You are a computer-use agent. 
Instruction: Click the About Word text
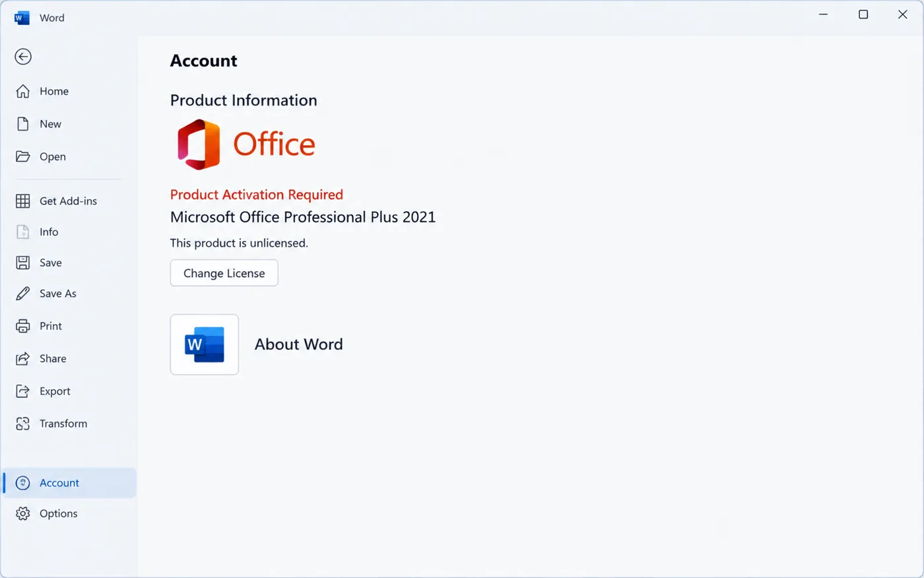[299, 344]
